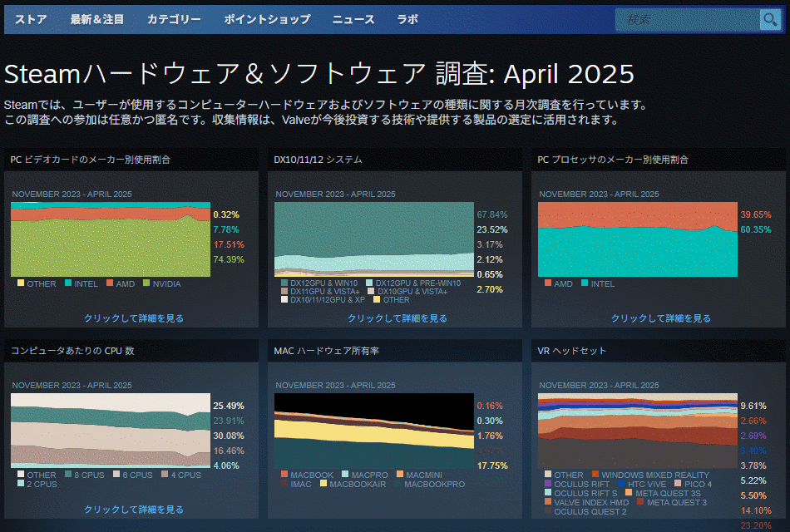Click the Intel 60.35% value
The height and width of the screenshot is (532, 790).
click(756, 229)
